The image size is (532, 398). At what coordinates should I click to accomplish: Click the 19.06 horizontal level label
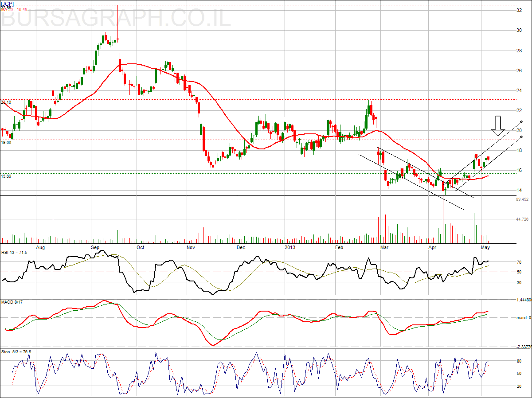tap(6, 143)
